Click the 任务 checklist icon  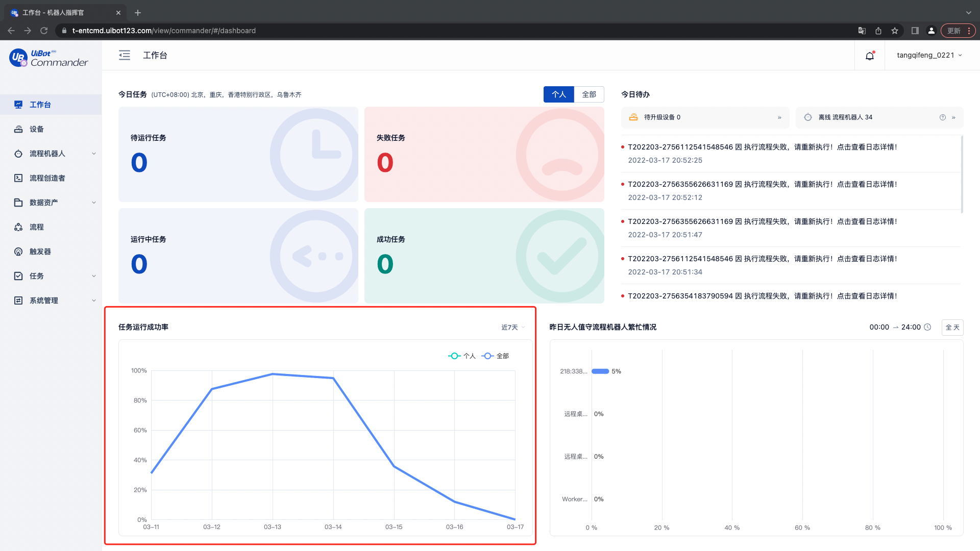point(18,276)
